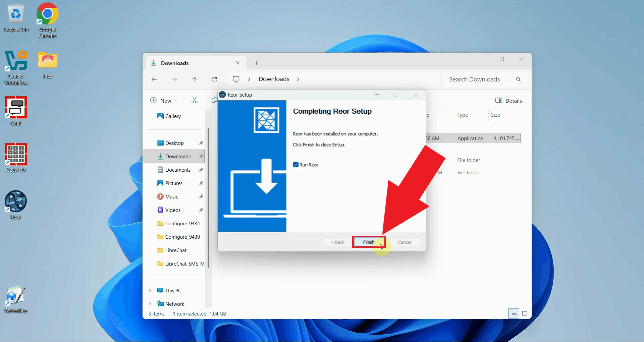Switch to large thumbnails view icon
Image resolution: width=644 pixels, height=342 pixels.
point(525,313)
